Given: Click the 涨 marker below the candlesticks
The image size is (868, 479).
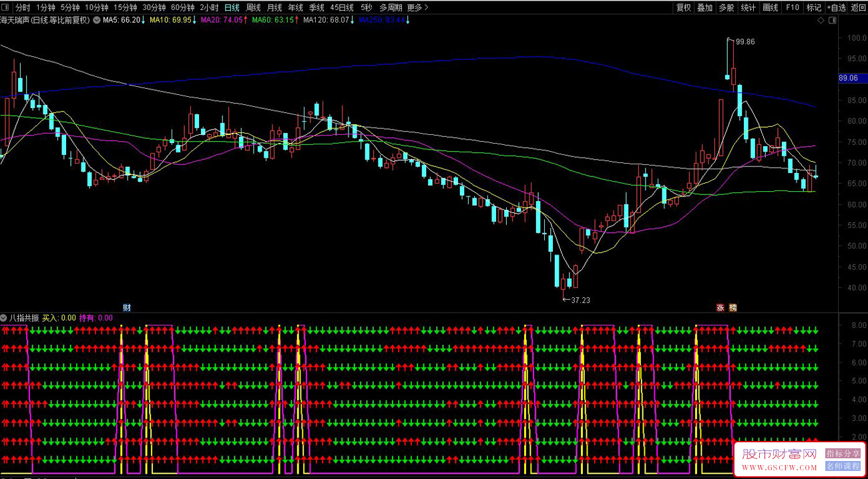Looking at the screenshot, I should pos(720,307).
